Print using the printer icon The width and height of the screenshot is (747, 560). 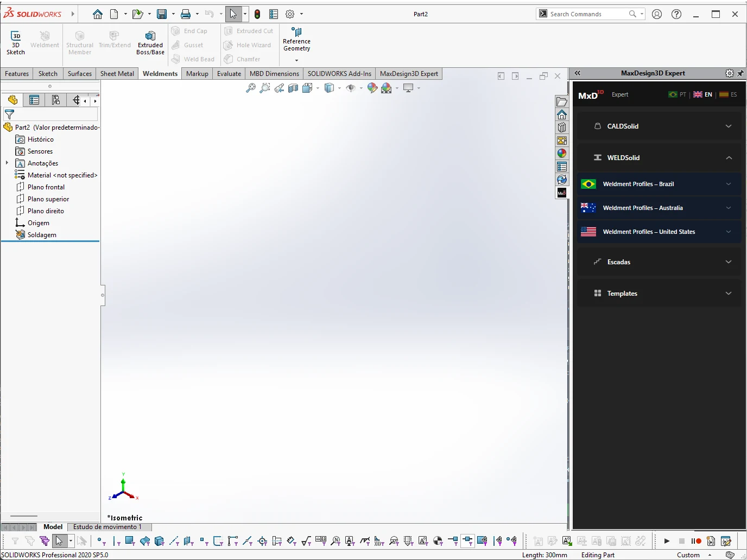(x=186, y=14)
